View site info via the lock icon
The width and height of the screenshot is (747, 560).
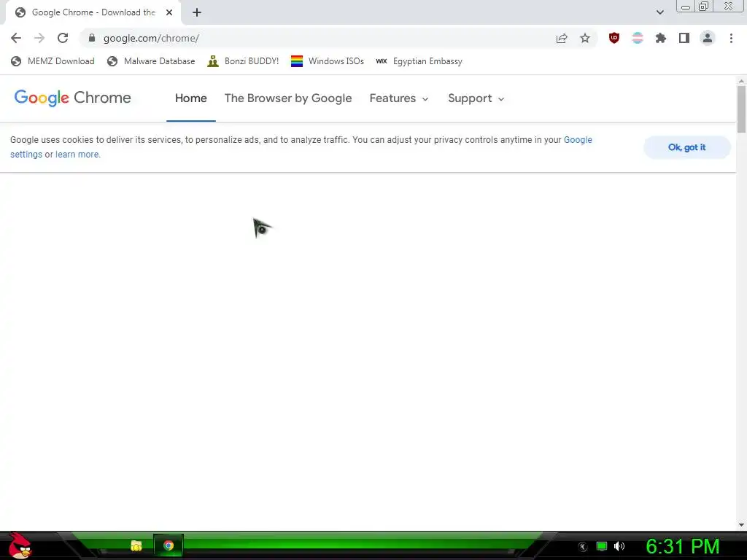(92, 38)
